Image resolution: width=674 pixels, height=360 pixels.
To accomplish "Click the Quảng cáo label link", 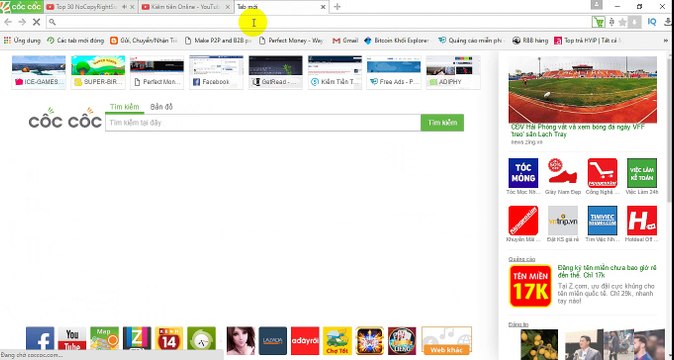I will 521,259.
